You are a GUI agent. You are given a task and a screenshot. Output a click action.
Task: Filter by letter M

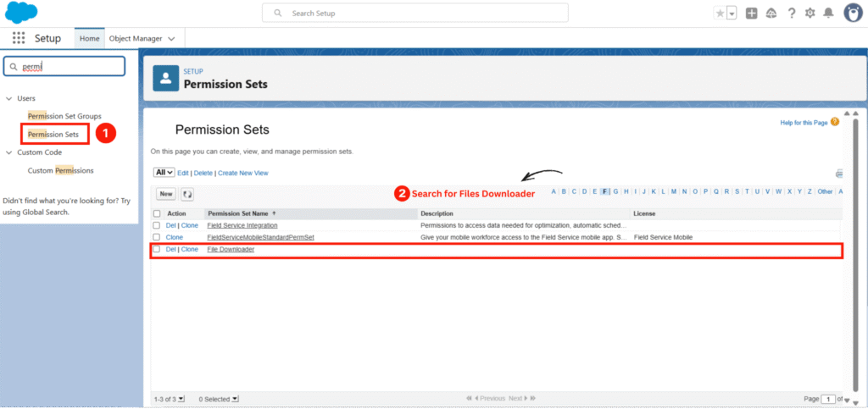point(674,191)
